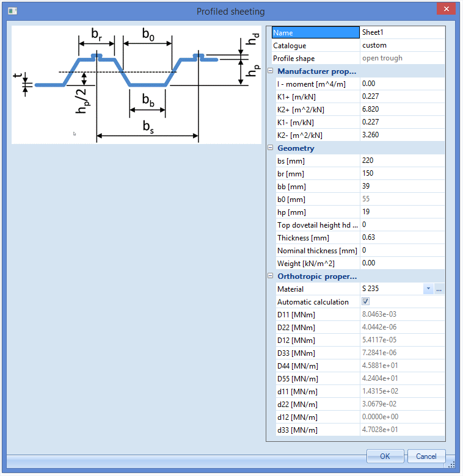The image size is (463, 476).
Task: Click the Cancel button
Action: point(426,456)
